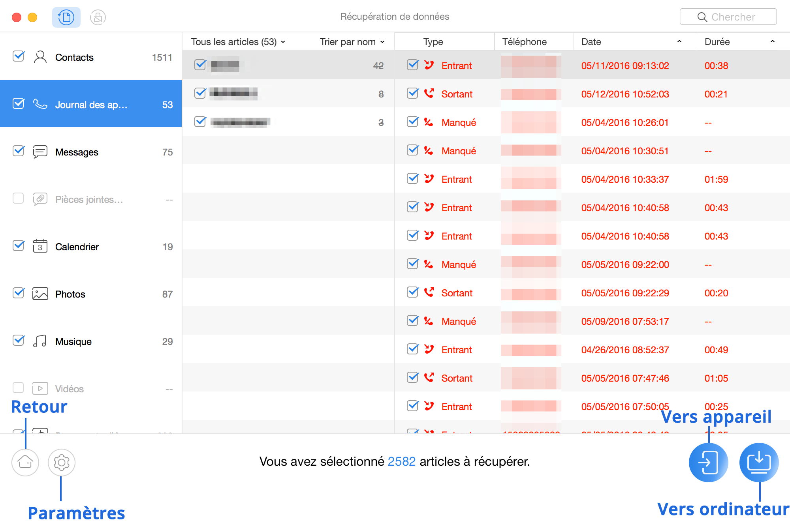Uncheck the contact group with 42 calls
This screenshot has height=532, width=790.
(200, 65)
